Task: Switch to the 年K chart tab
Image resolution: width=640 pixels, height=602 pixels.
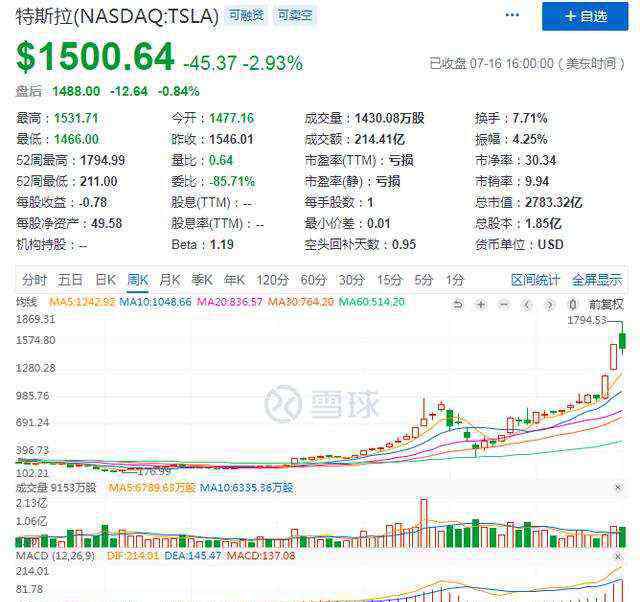Action: [234, 280]
